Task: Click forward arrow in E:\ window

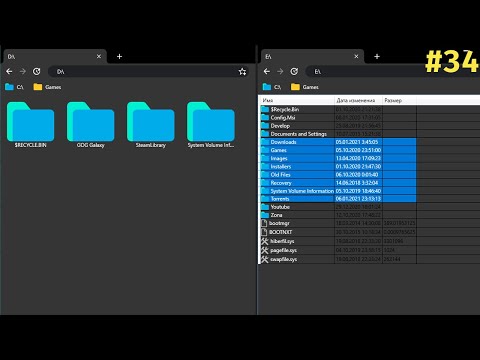Action: tap(280, 71)
